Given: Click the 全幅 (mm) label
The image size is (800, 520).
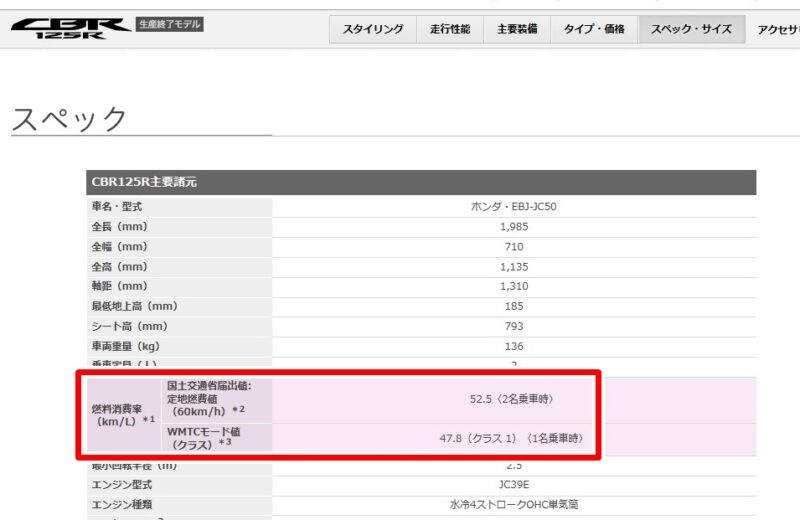Looking at the screenshot, I should coord(119,246).
